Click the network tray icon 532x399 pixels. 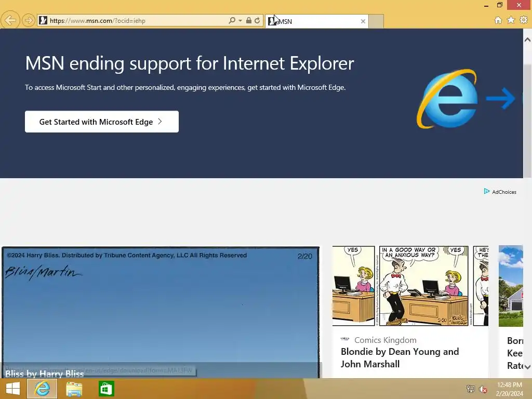(x=470, y=389)
